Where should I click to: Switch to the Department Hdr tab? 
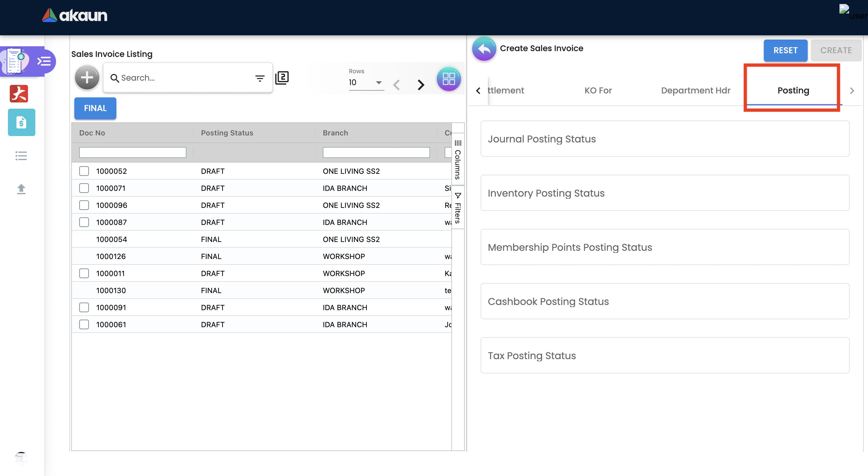click(696, 91)
